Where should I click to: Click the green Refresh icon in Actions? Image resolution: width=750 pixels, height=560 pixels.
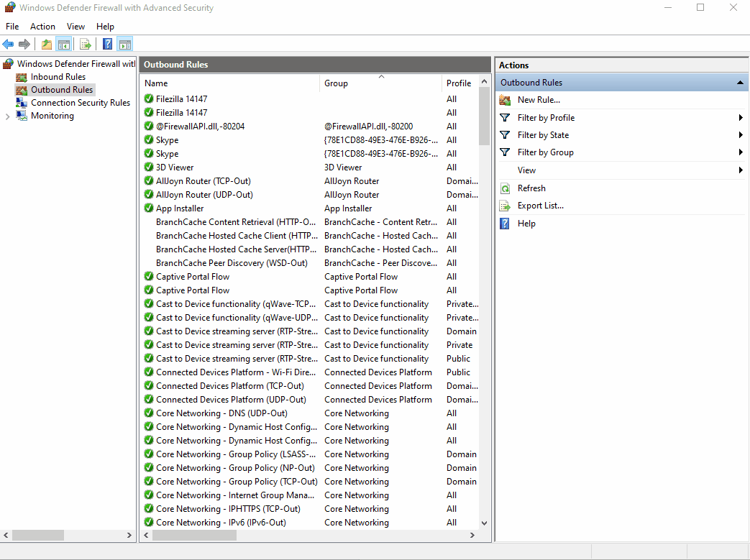[506, 188]
